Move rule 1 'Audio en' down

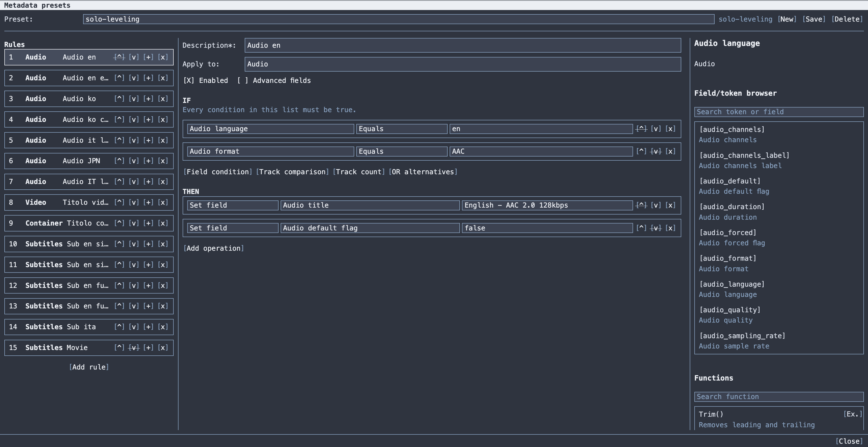[134, 57]
